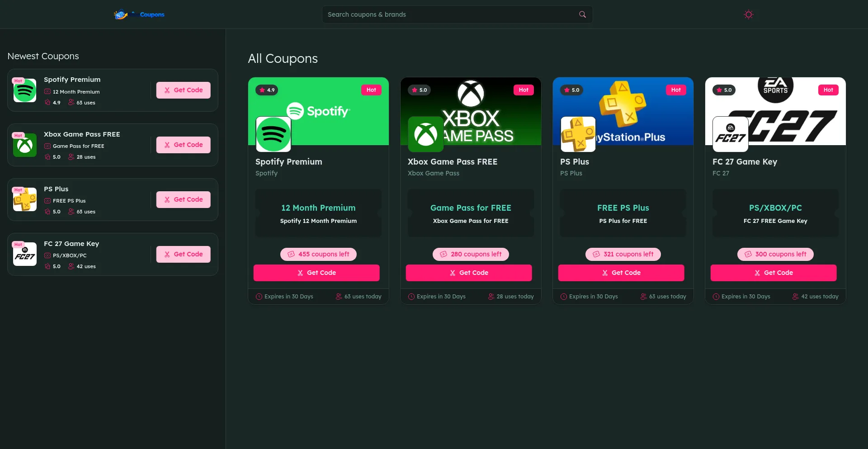This screenshot has width=868, height=449.
Task: Click the Spotify square logo on main card
Action: click(x=274, y=134)
